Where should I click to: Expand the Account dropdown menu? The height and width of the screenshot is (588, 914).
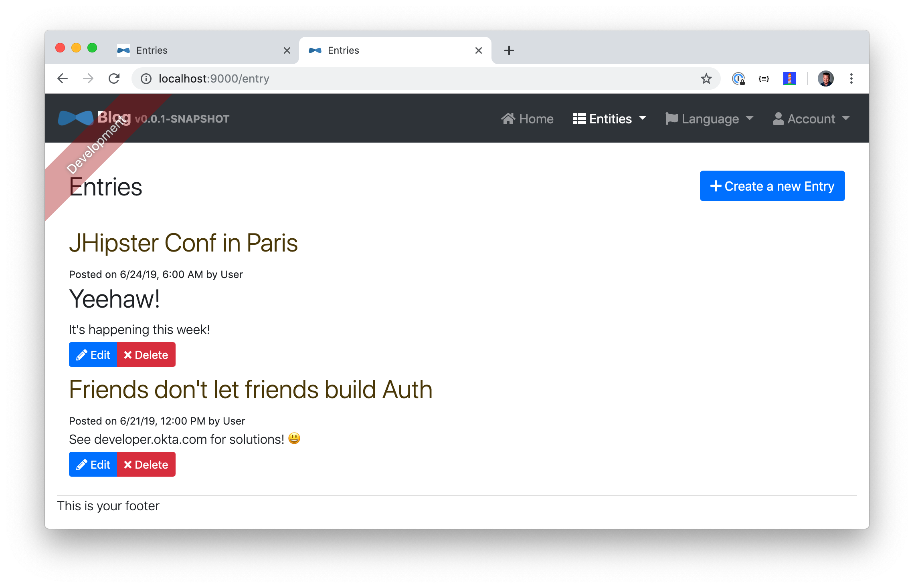811,119
